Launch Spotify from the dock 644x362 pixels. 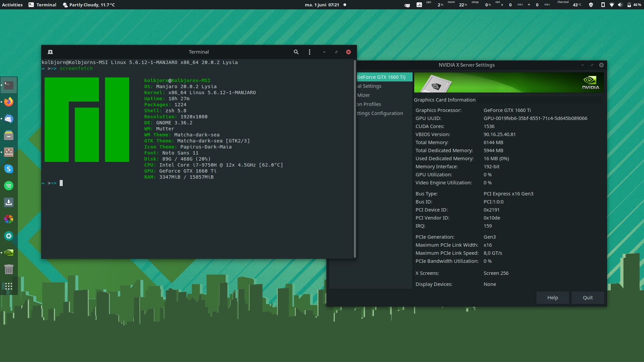point(8,186)
